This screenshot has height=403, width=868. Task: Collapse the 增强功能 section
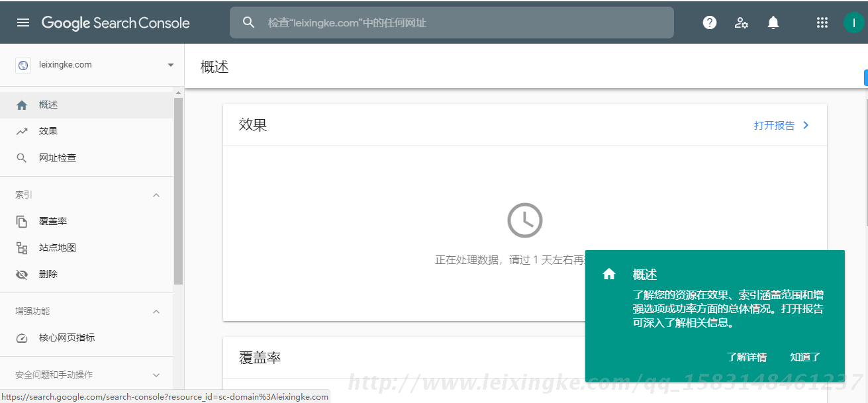tap(156, 311)
